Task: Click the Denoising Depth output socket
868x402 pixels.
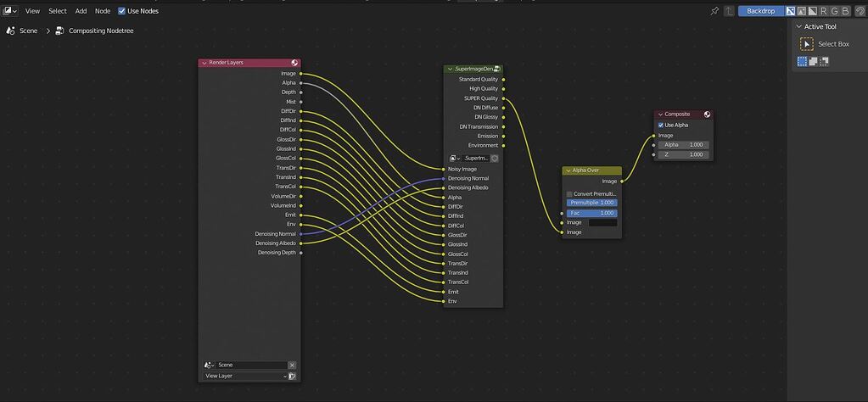Action: coord(300,253)
